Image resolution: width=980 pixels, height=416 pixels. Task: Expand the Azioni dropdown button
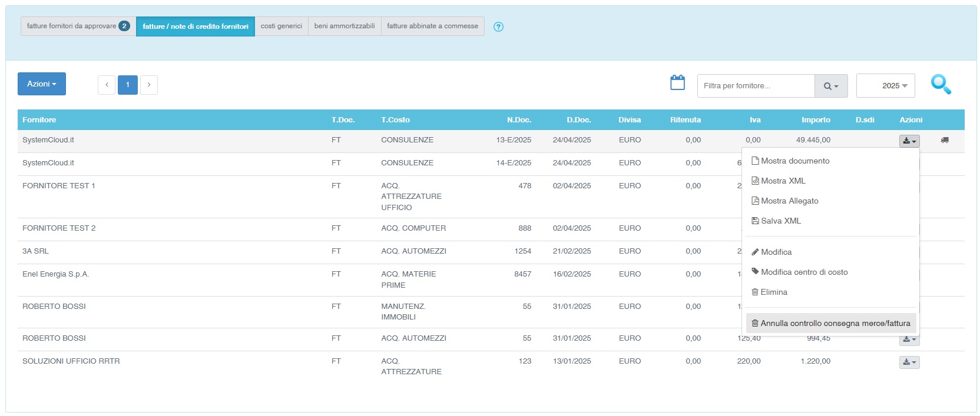coord(42,84)
